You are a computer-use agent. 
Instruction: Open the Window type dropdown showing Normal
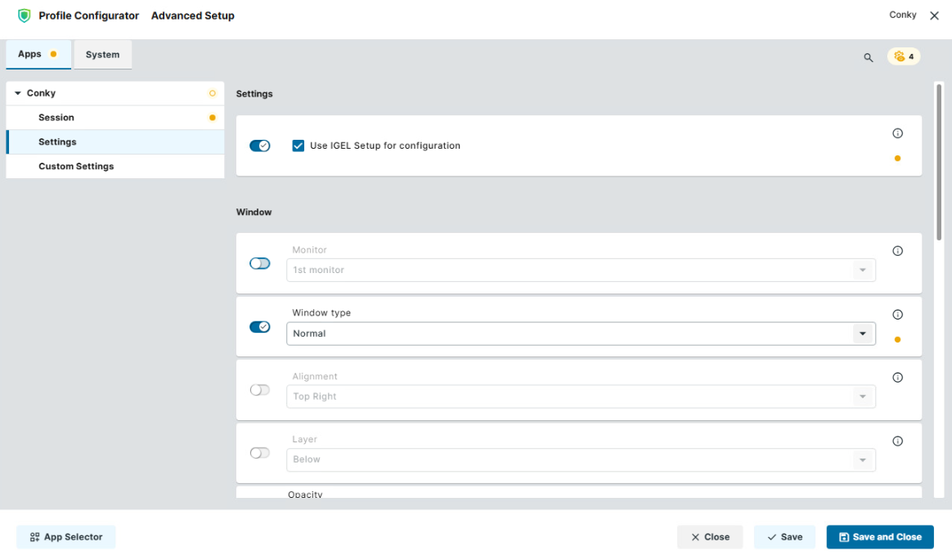point(581,334)
